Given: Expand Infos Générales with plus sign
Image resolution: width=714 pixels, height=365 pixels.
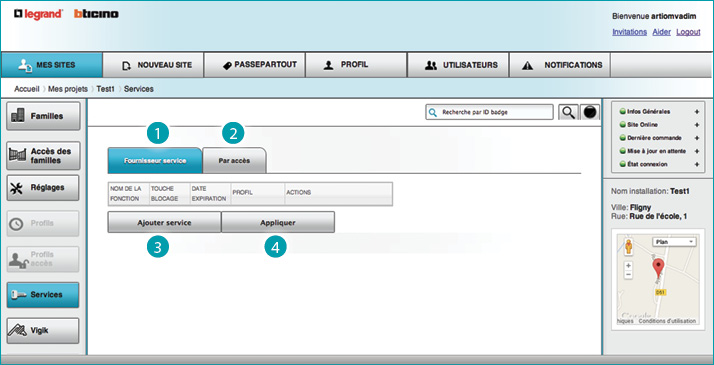Looking at the screenshot, I should [x=697, y=112].
